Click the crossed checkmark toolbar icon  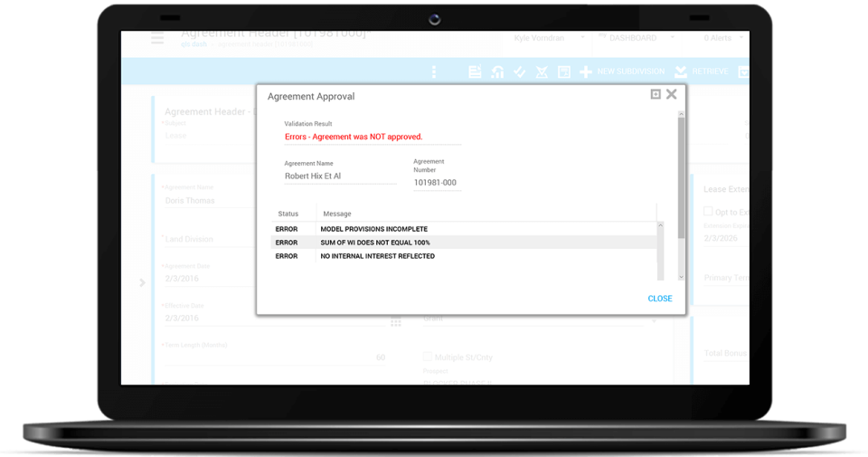(542, 71)
